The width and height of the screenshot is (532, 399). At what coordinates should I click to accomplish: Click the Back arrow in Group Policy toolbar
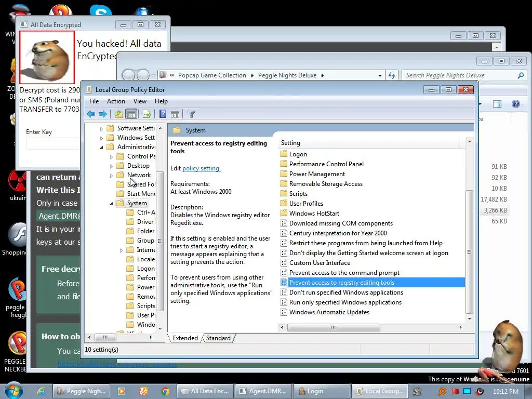[x=91, y=114]
